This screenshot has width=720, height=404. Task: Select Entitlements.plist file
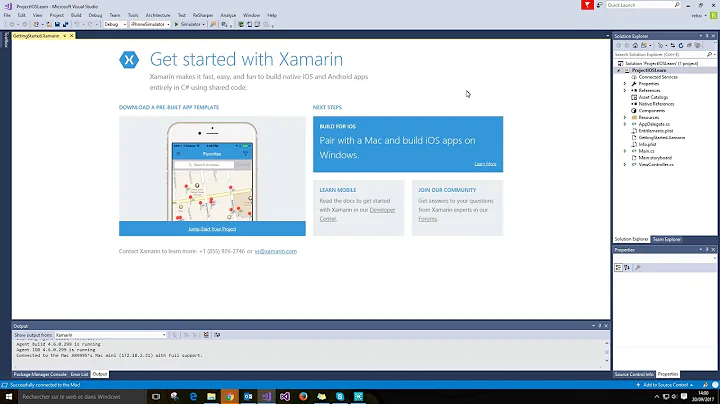click(656, 131)
